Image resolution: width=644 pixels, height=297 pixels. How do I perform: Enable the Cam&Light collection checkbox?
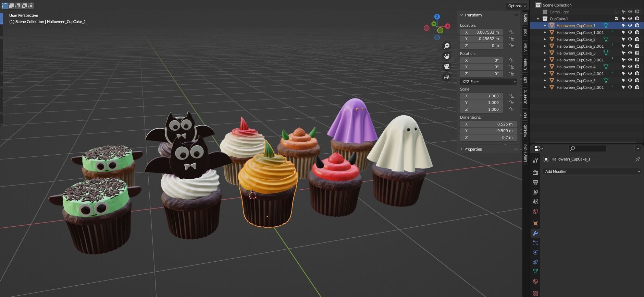coord(617,12)
